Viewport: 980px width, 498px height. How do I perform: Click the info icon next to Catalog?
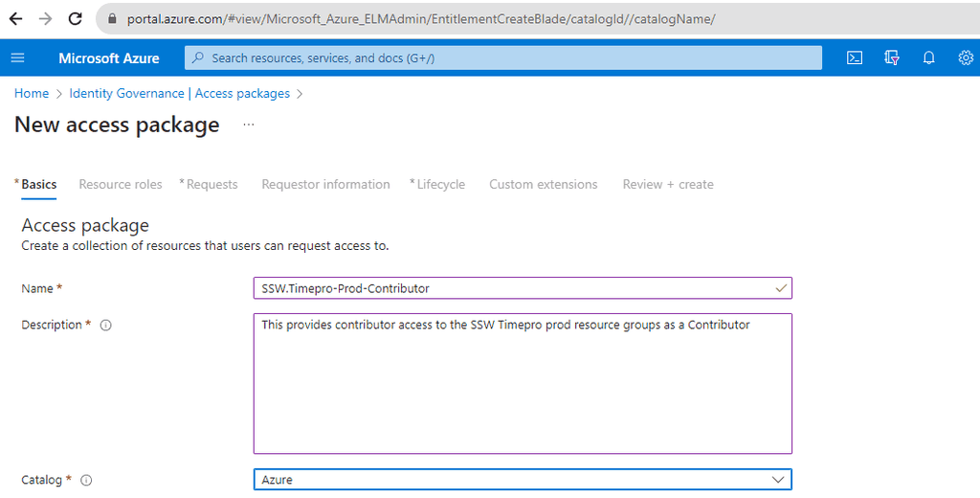86,481
